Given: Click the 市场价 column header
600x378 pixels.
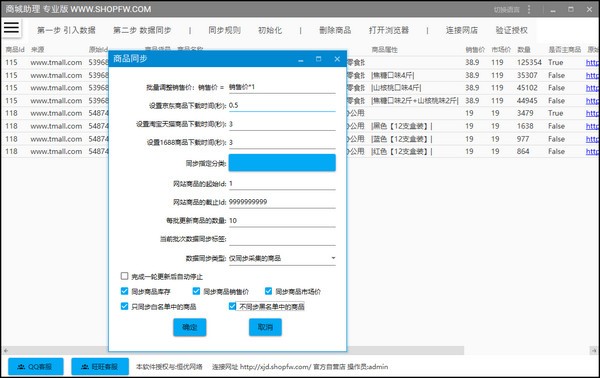Looking at the screenshot, I should [501, 50].
